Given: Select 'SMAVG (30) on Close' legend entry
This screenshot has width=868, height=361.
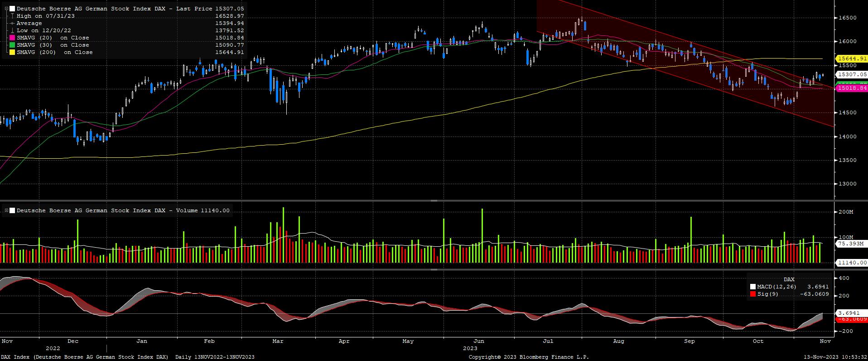Looking at the screenshot, I should (53, 45).
